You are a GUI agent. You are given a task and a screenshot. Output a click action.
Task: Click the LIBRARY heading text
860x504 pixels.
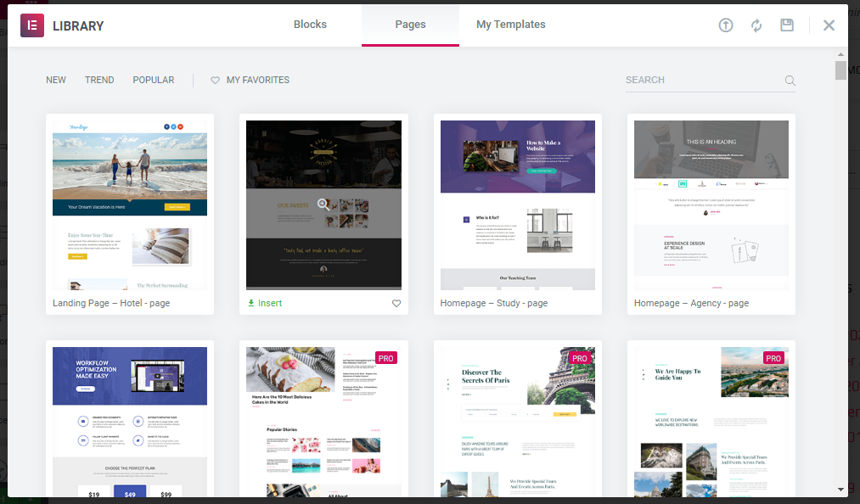tap(78, 25)
